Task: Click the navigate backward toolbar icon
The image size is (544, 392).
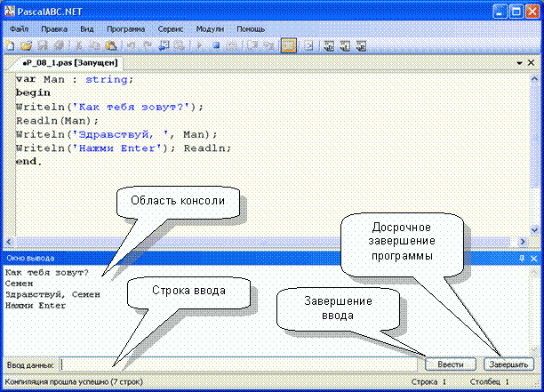Action: tap(164, 45)
